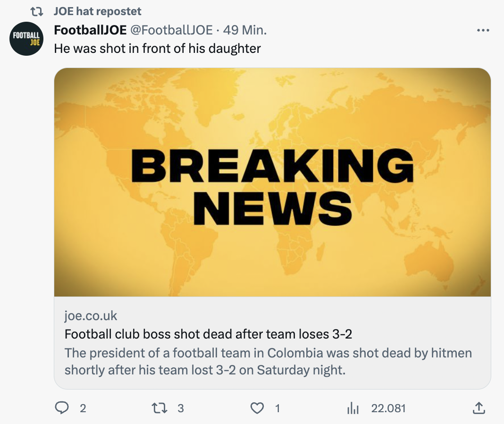Click the reply speech bubble icon

62,408
